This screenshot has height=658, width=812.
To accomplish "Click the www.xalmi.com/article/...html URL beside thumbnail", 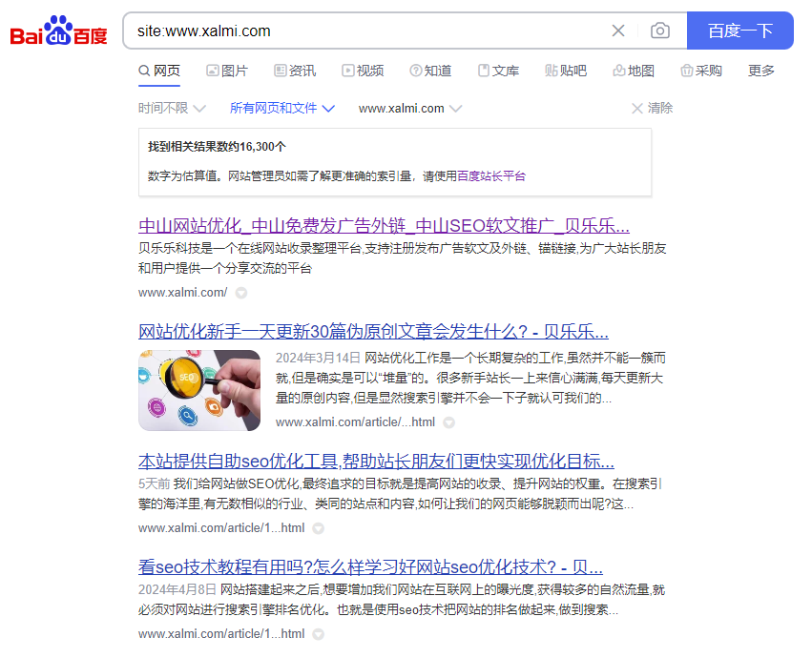I will pyautogui.click(x=355, y=422).
